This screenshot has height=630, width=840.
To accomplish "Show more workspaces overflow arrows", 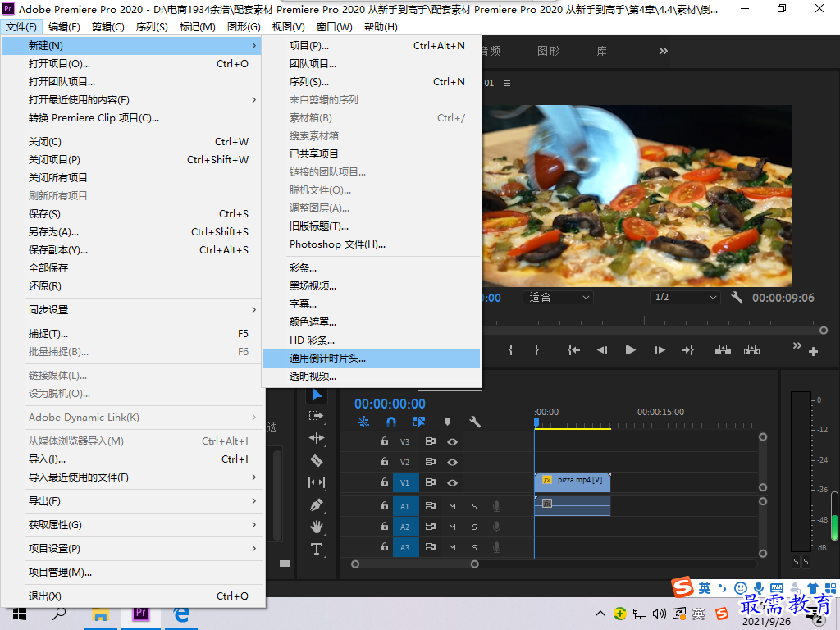I will [663, 51].
